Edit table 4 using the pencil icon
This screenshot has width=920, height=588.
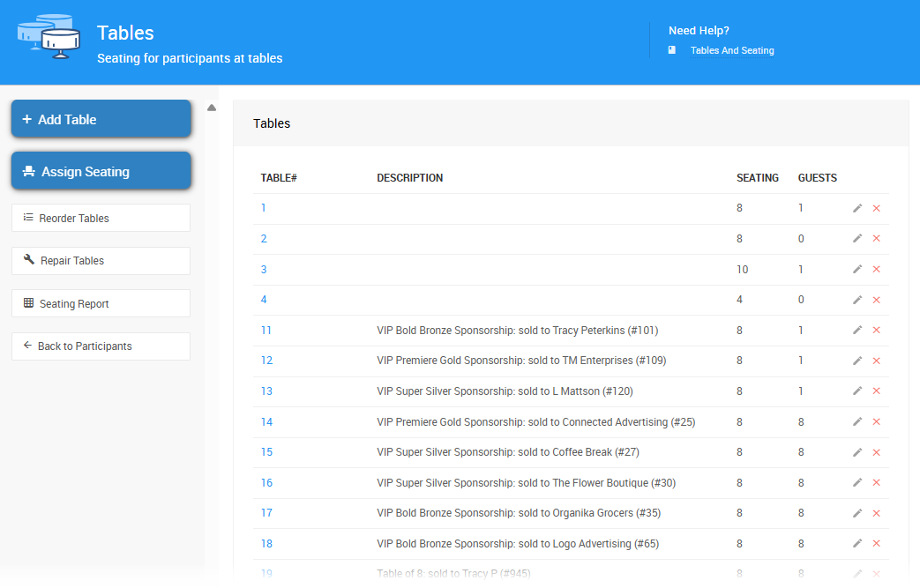click(857, 300)
